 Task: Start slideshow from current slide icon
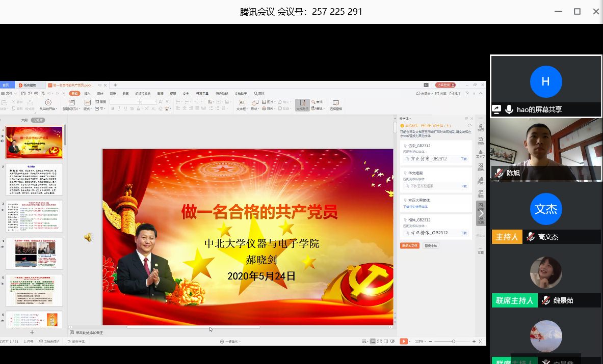[48, 103]
